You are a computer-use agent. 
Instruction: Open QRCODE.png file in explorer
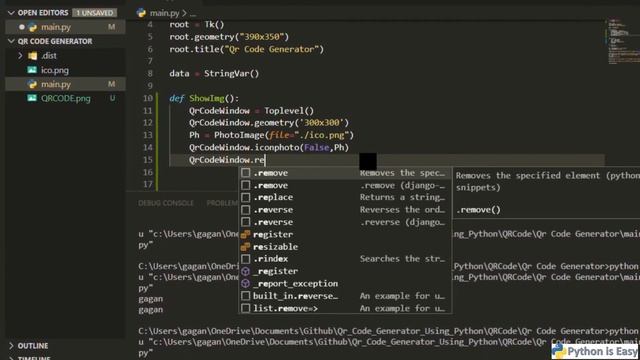coord(65,98)
